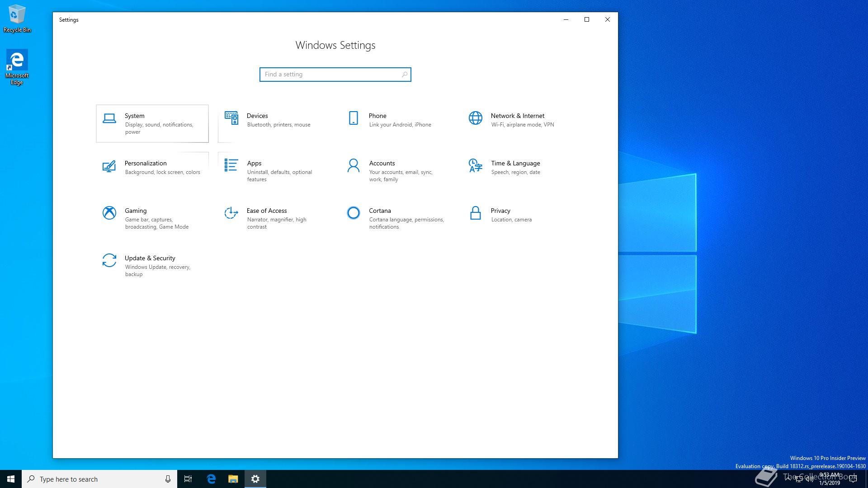Screen dimensions: 868x488
Task: Minimize the Settings window
Action: pyautogui.click(x=566, y=19)
